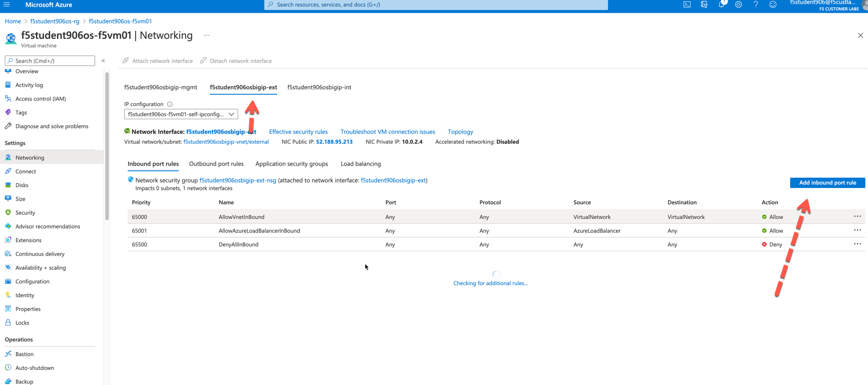The height and width of the screenshot is (385, 868).
Task: Open Backup in the Operations section
Action: point(24,382)
